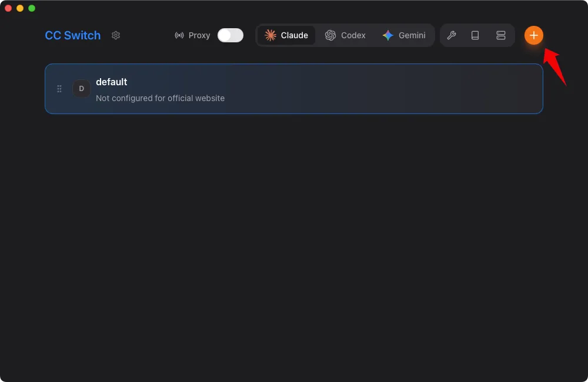Click the wrench tools icon
588x382 pixels.
point(452,35)
